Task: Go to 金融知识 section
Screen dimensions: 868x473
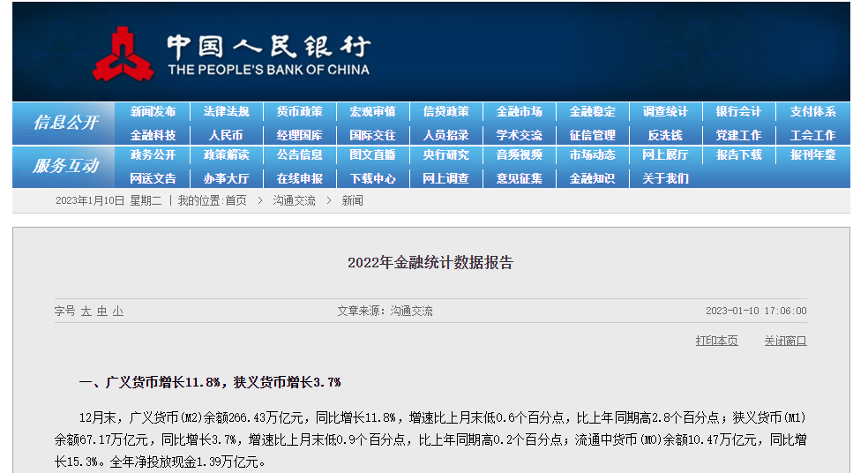Action: pos(592,178)
